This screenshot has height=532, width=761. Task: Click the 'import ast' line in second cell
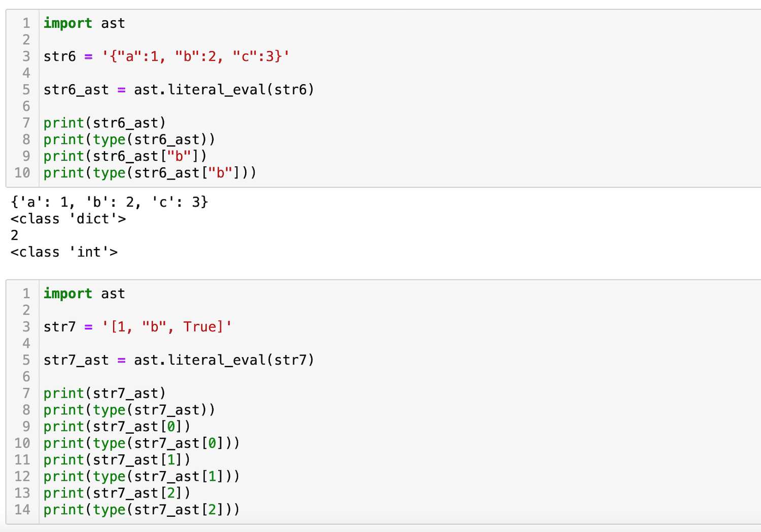tap(84, 294)
